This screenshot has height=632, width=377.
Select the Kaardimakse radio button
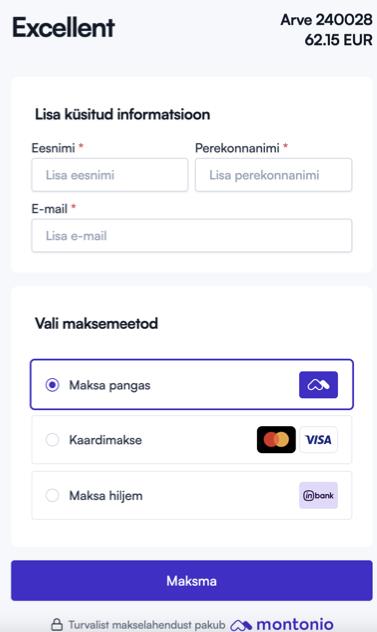pyautogui.click(x=52, y=440)
